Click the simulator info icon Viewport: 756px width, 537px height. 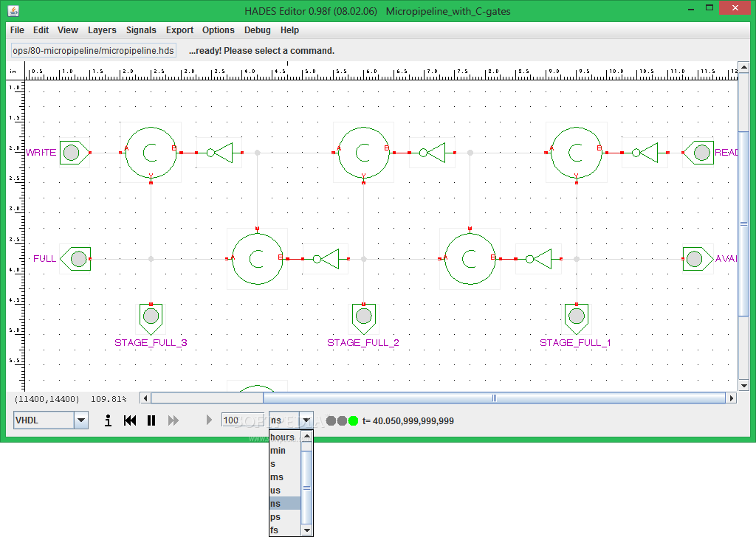[108, 420]
